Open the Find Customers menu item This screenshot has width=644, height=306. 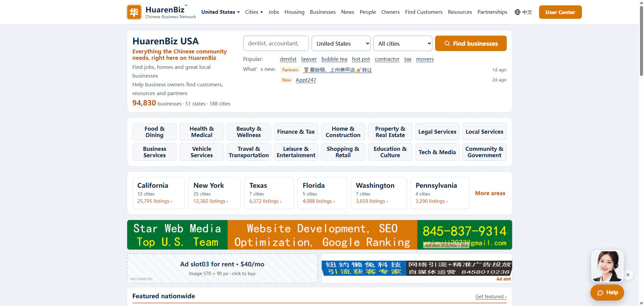point(424,12)
